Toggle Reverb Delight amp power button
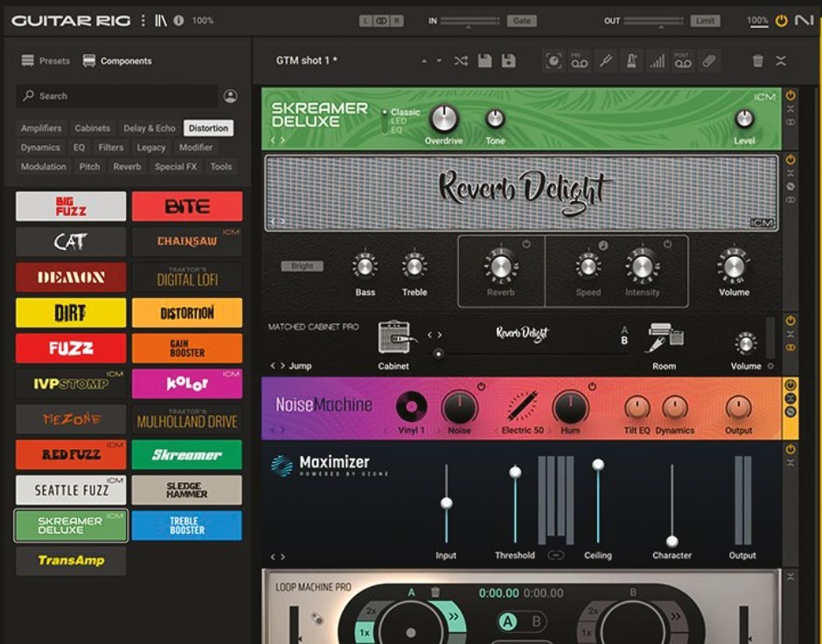 point(791,159)
